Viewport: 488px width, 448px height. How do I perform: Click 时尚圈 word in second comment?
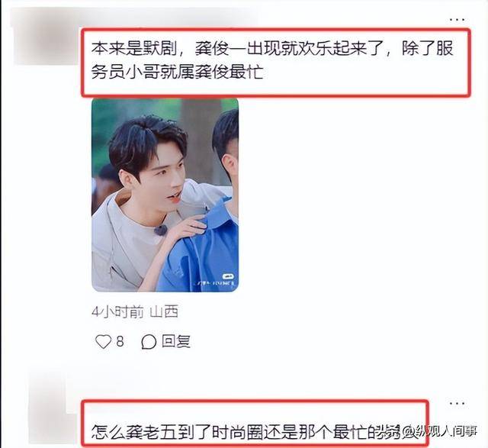tap(237, 433)
